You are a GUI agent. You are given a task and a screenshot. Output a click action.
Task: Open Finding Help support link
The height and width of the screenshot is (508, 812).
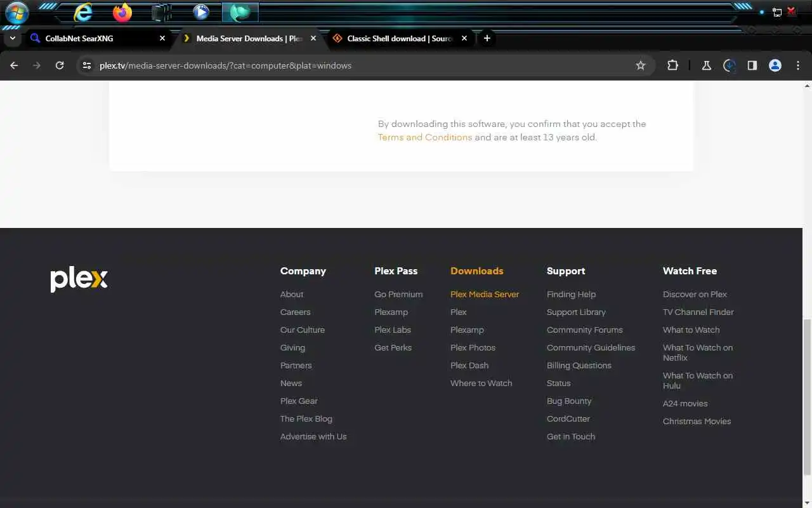pos(571,294)
